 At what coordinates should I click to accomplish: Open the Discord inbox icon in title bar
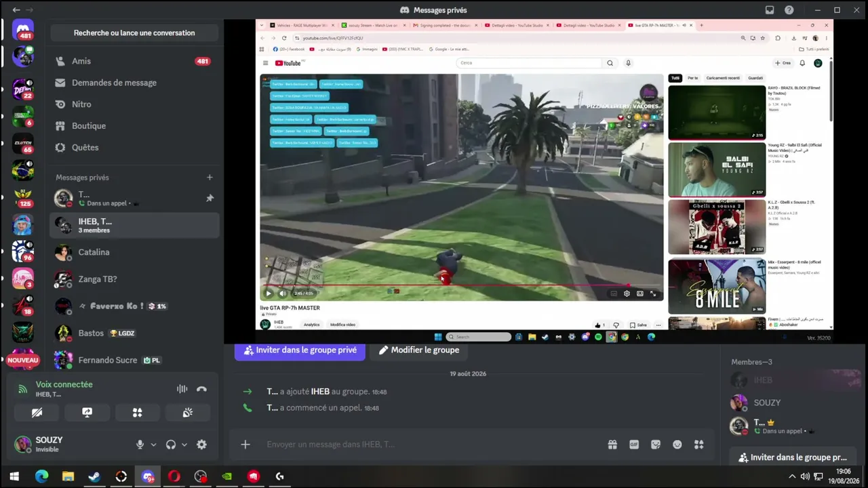coord(770,10)
